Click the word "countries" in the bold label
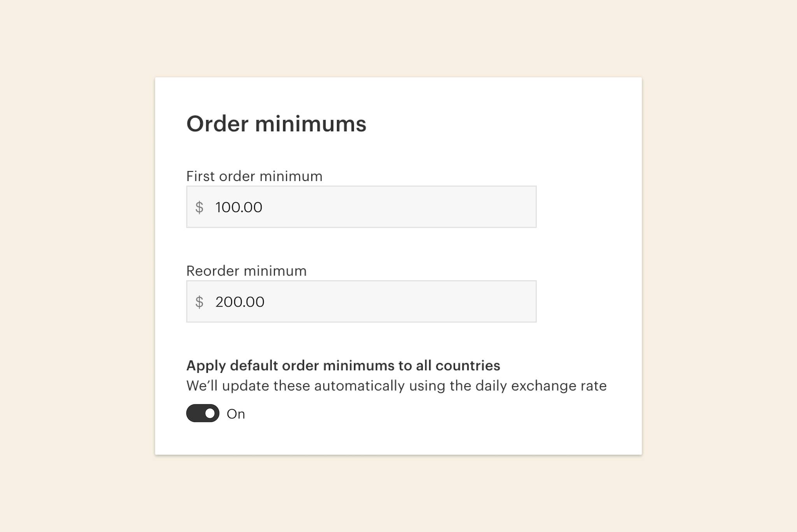The height and width of the screenshot is (532, 797). pyautogui.click(x=467, y=366)
